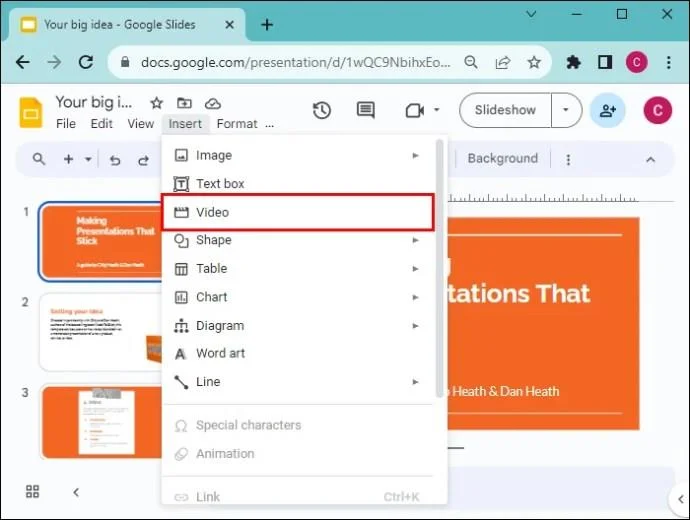Switch to grid view icon
The width and height of the screenshot is (690, 520).
point(33,491)
